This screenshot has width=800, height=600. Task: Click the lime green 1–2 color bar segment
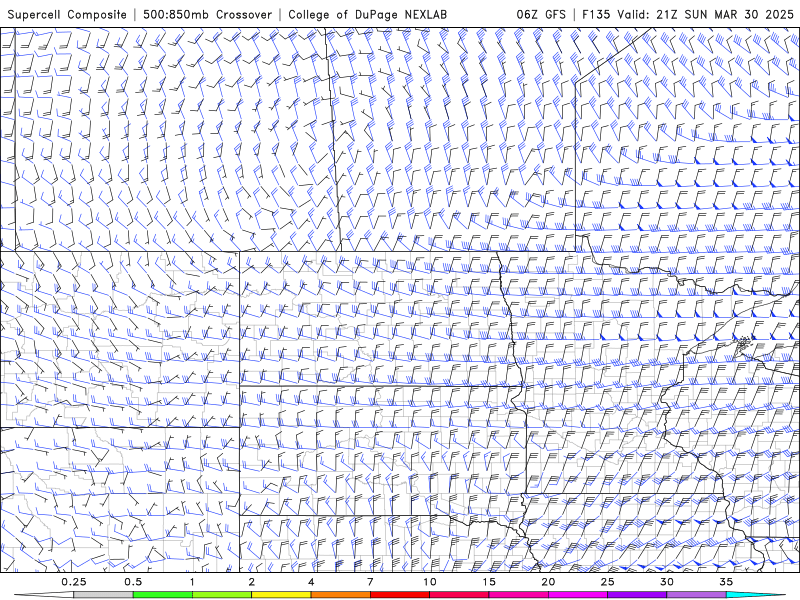(x=222, y=595)
